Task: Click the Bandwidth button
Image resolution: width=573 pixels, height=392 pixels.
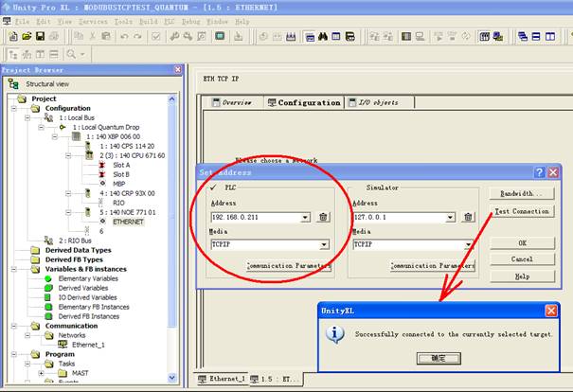Action: click(522, 193)
